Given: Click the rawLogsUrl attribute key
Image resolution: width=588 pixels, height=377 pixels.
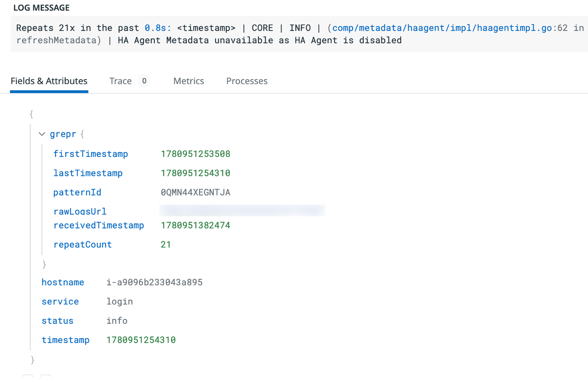Looking at the screenshot, I should click(80, 212).
